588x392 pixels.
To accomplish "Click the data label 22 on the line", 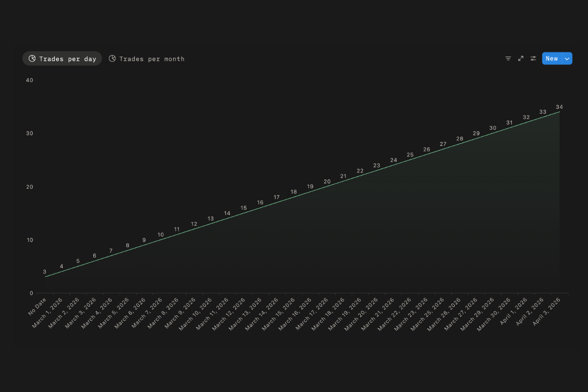I will 360,171.
